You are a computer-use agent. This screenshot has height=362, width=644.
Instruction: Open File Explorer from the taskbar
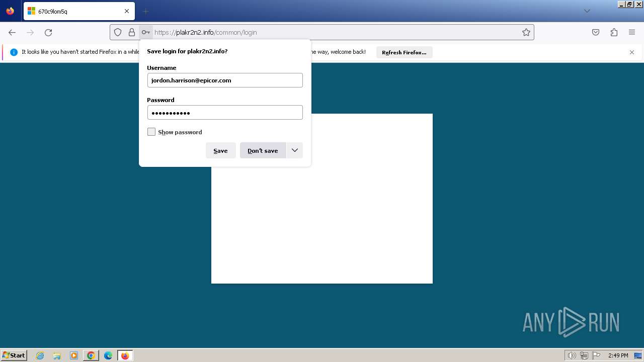[57, 355]
